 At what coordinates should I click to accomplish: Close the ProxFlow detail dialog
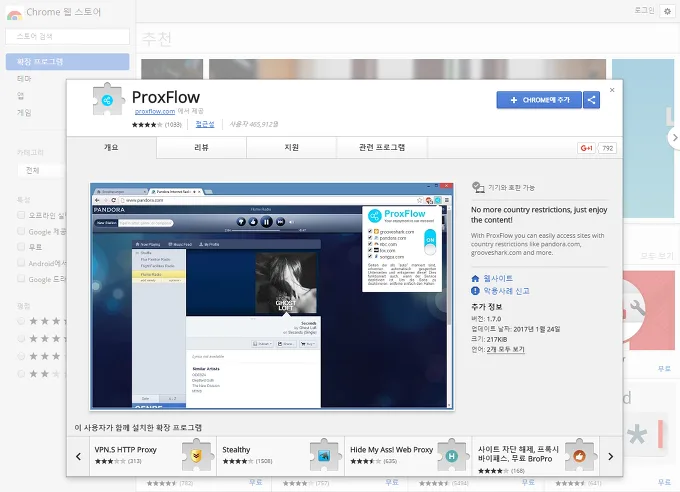coord(612,90)
